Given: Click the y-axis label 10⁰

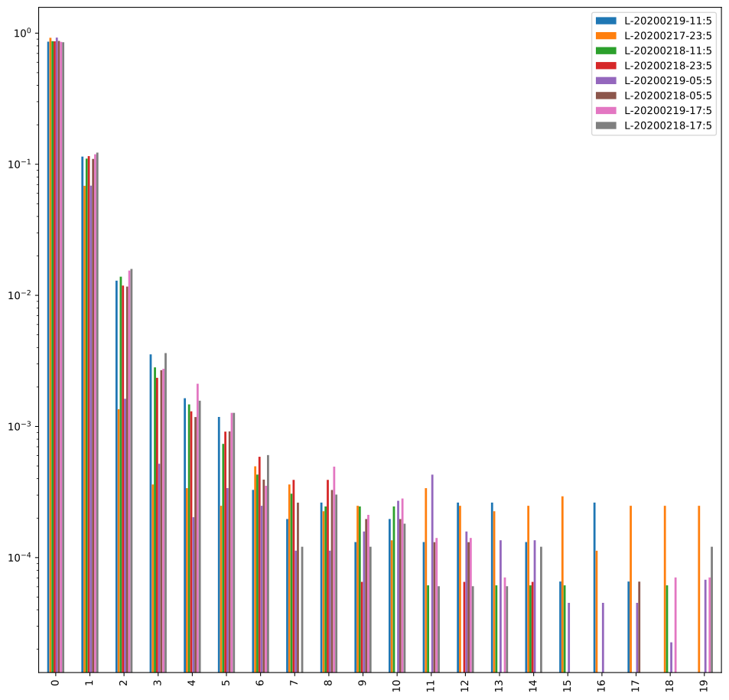Looking at the screenshot, I should 21,33.
